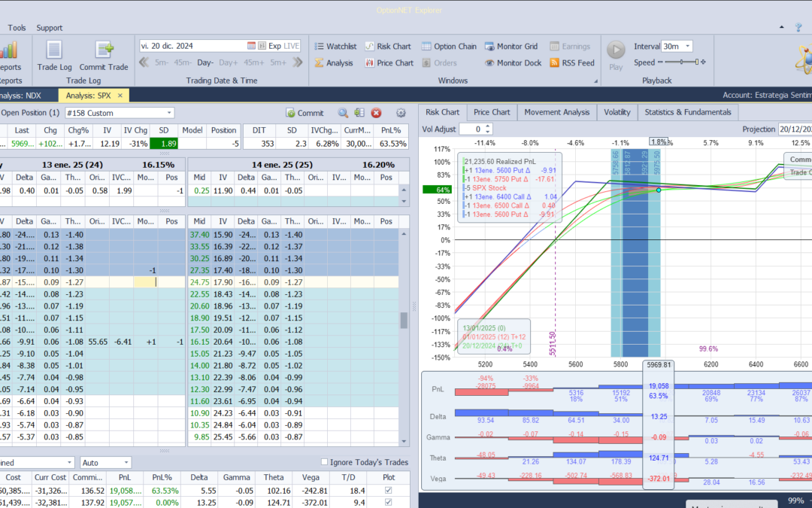Click option chain scroll down arrow
The image size is (812, 508).
tap(404, 441)
